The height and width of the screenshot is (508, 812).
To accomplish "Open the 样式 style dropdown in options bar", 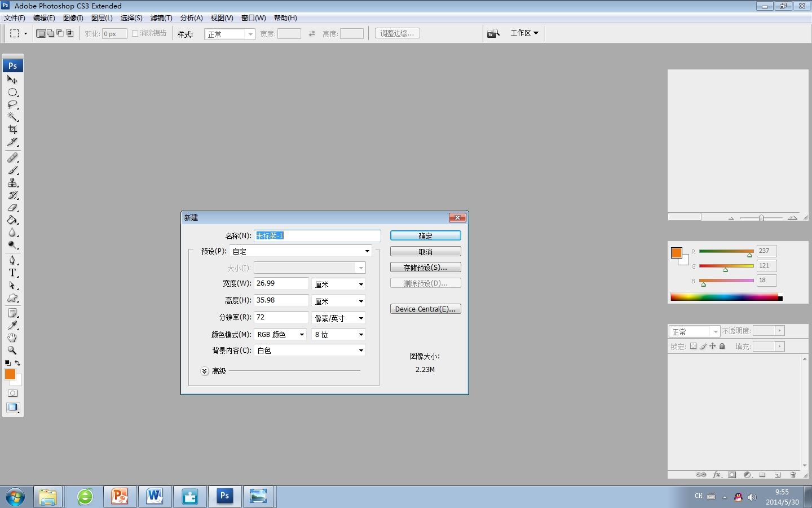I will (230, 34).
